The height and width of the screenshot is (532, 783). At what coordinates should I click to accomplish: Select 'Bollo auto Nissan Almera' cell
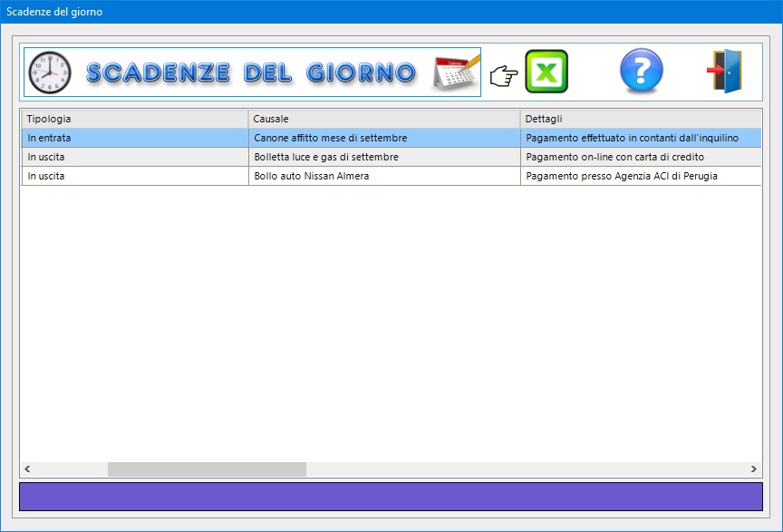(384, 176)
